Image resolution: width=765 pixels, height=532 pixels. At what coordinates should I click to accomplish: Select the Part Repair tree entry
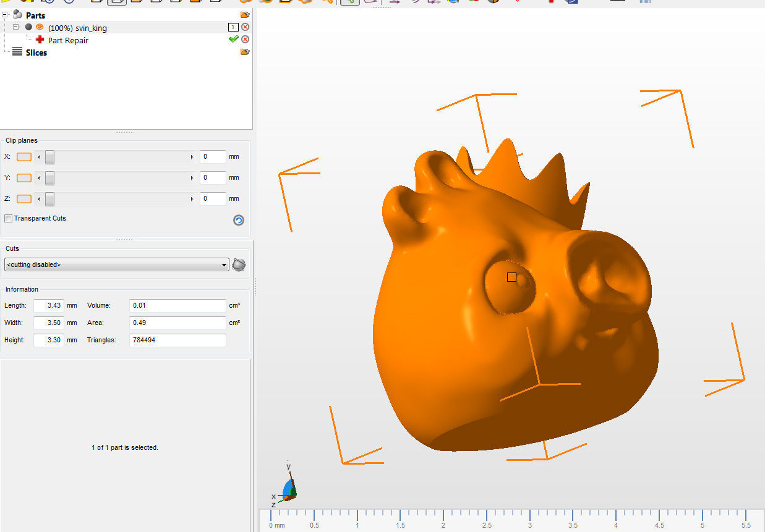point(68,40)
